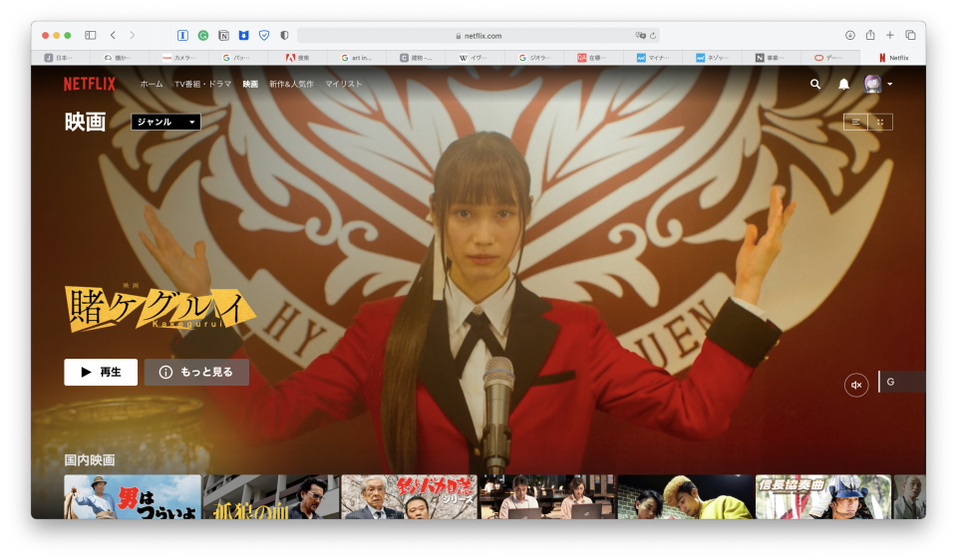Open 信長協奏曲 movie thumbnail
The width and height of the screenshot is (957, 560).
click(x=823, y=497)
